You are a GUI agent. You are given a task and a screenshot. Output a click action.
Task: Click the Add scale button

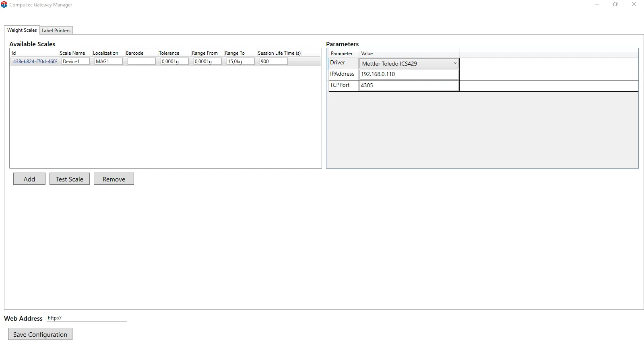[x=29, y=179]
